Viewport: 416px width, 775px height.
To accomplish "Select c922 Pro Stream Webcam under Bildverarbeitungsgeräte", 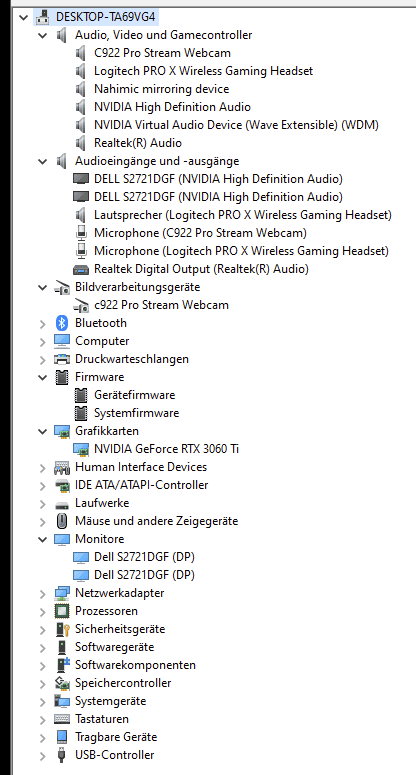I will [161, 305].
